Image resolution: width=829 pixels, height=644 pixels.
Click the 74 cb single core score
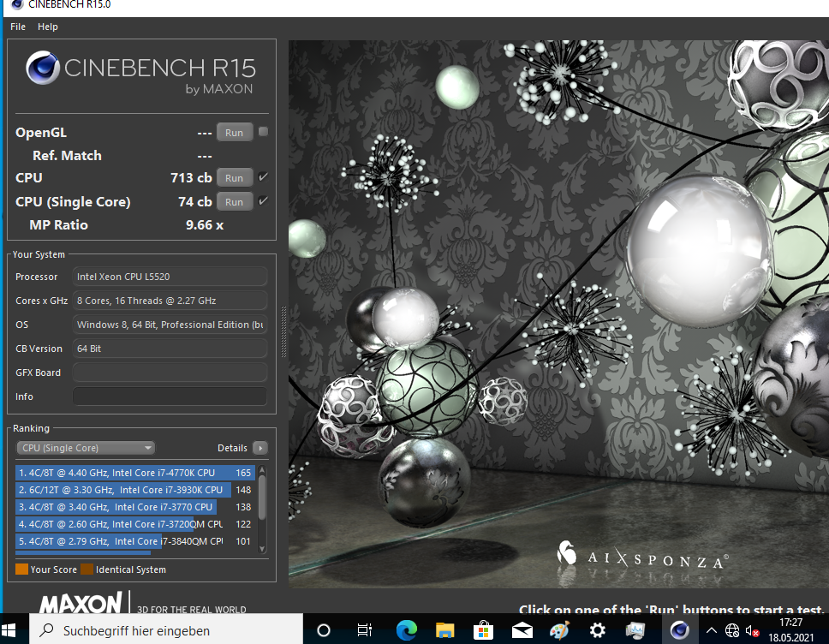(194, 201)
